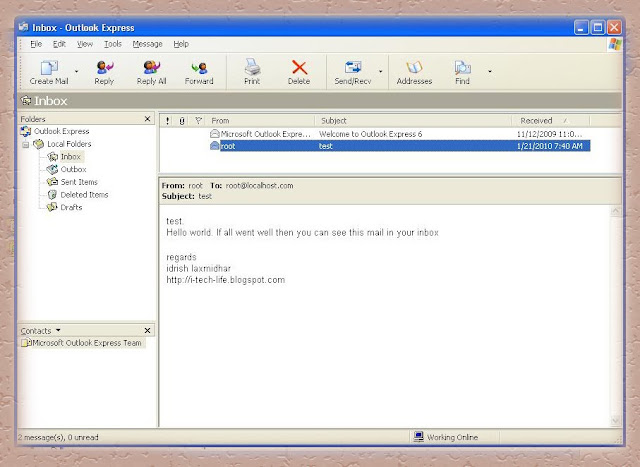Select the Deleted Items folder

click(x=84, y=195)
